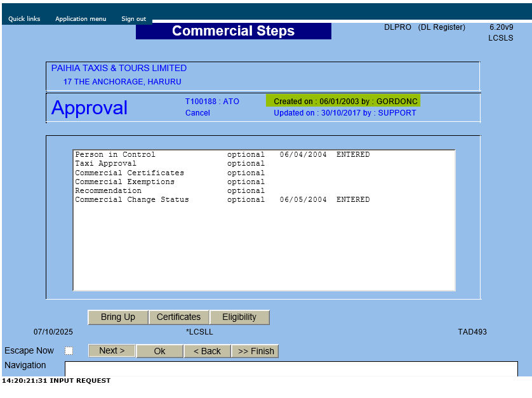
Task: Click the highlighted Created on field
Action: pos(343,102)
